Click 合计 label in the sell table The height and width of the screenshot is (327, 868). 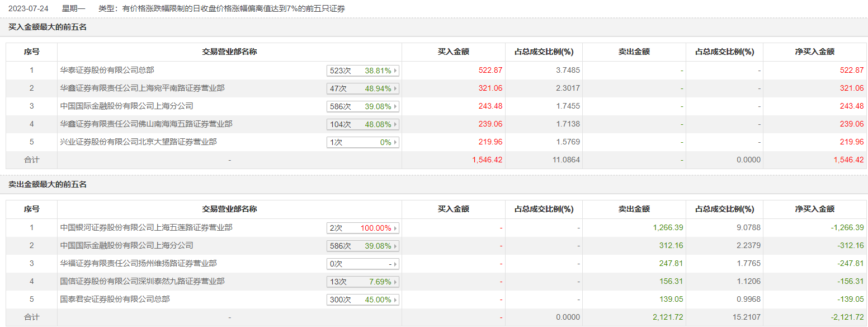coord(32,317)
